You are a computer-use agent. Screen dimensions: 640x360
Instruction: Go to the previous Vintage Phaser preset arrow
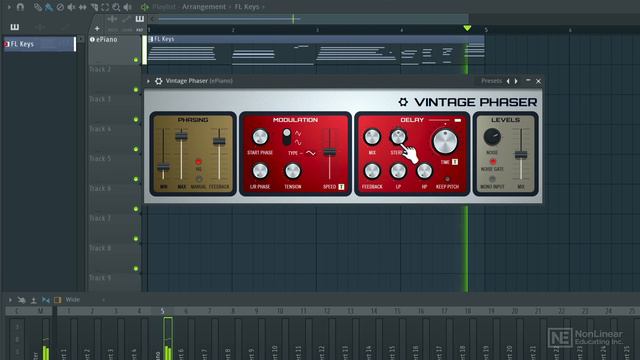click(508, 81)
